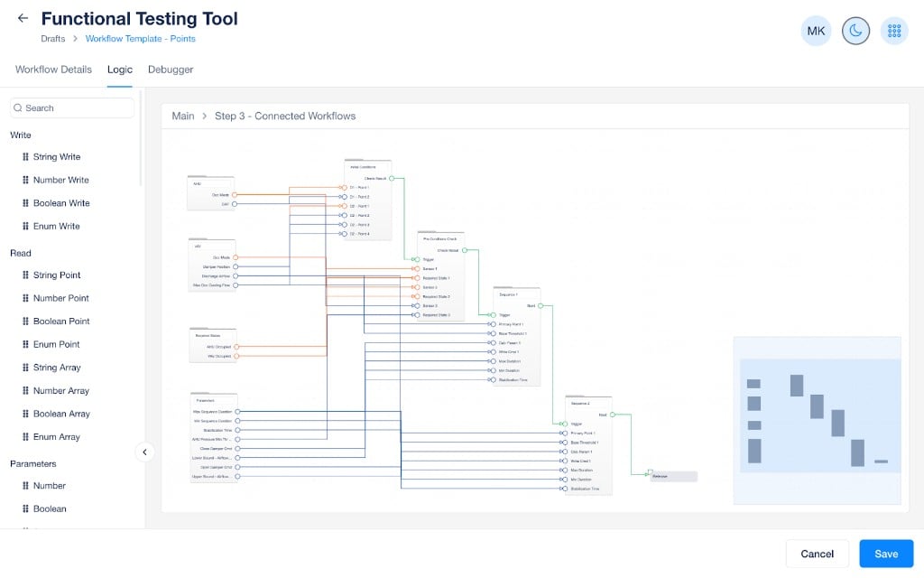The width and height of the screenshot is (924, 578).
Task: Grab the drag handle for Number Point
Action: (25, 298)
